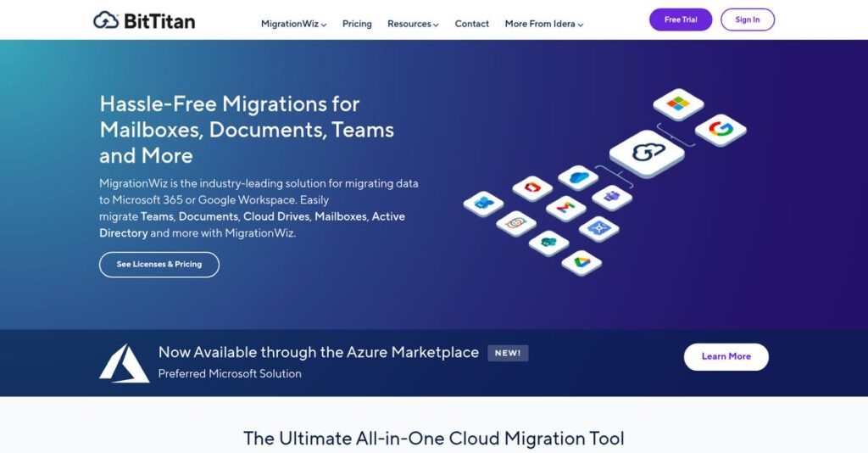This screenshot has height=453, width=868.
Task: Click the red Office logo tile
Action: click(532, 188)
